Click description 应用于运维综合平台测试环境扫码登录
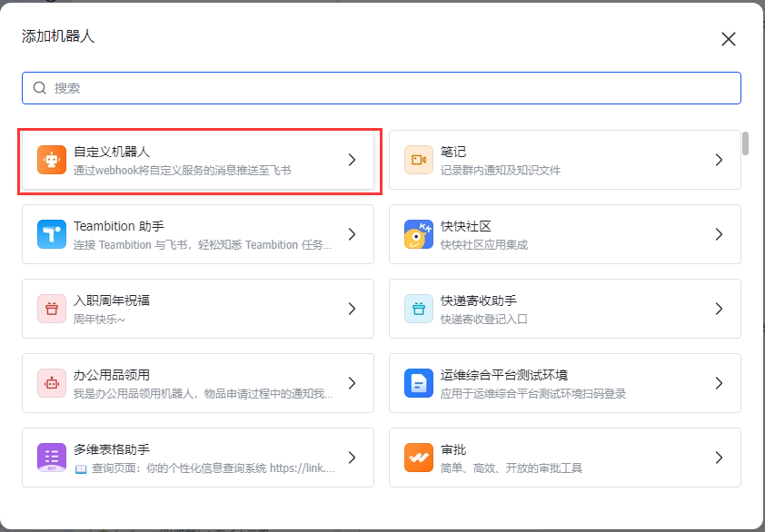 pyautogui.click(x=532, y=393)
